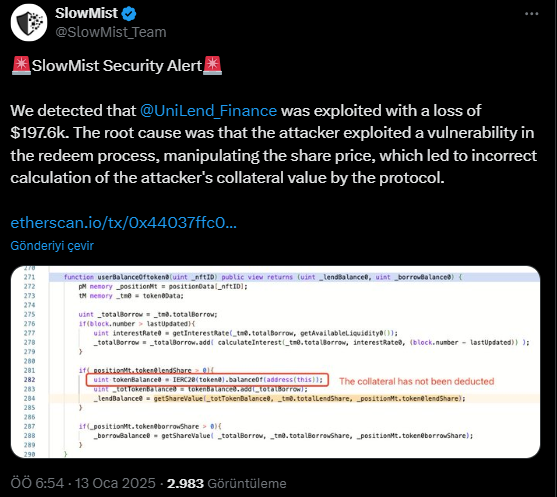The image size is (557, 497).
Task: Click line number 288 in the code gutter
Action: pos(29,436)
